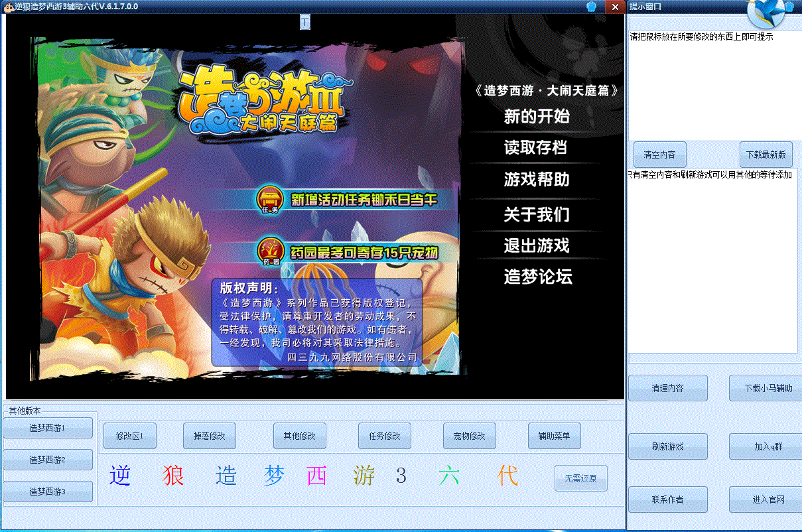The image size is (802, 532).
Task: Open the 辅助菜单 section
Action: click(555, 436)
